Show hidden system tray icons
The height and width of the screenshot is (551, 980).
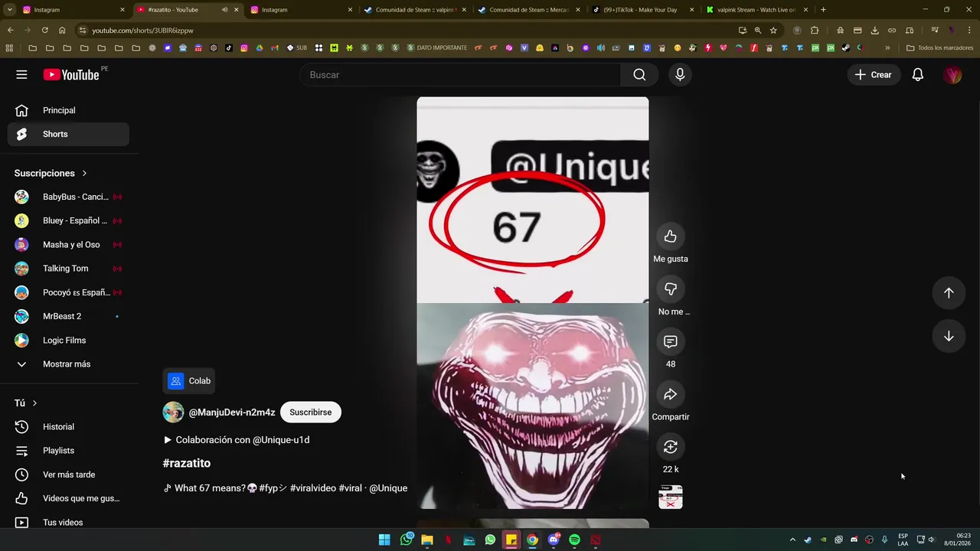click(792, 540)
